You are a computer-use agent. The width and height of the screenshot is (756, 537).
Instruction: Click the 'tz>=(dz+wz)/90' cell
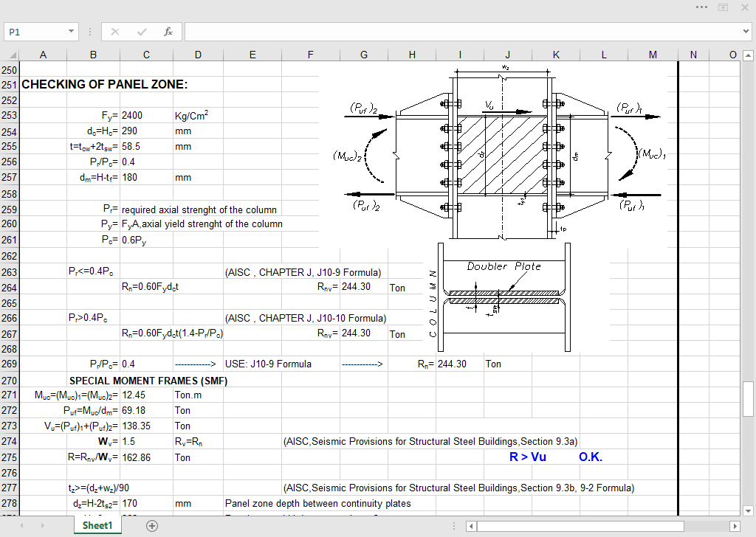(x=98, y=488)
